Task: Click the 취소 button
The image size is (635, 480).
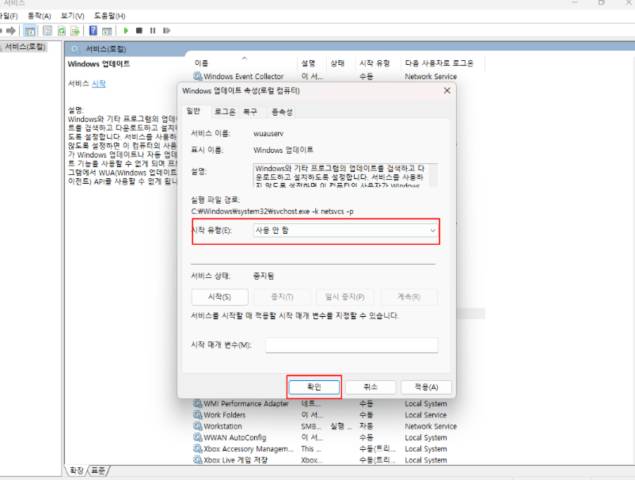Action: [x=371, y=387]
